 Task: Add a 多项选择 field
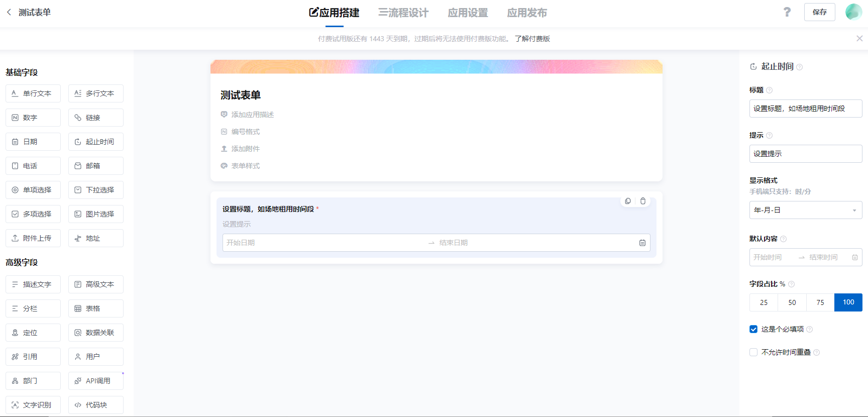tap(33, 214)
